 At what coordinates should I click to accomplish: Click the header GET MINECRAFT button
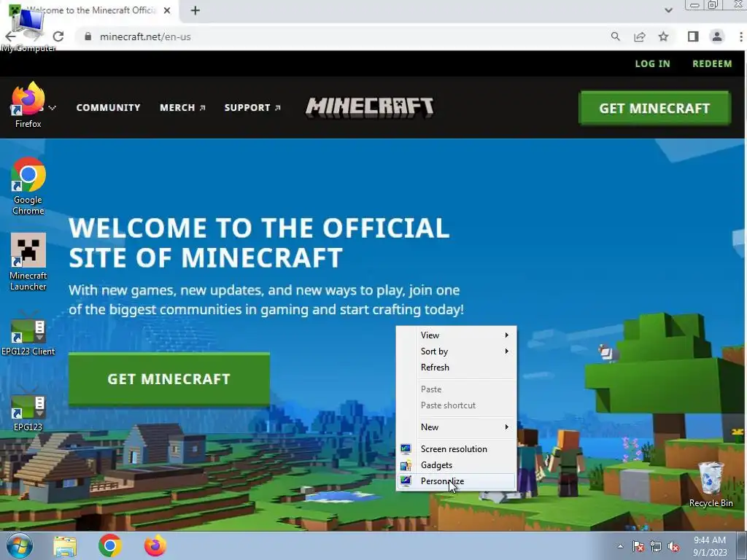point(654,108)
